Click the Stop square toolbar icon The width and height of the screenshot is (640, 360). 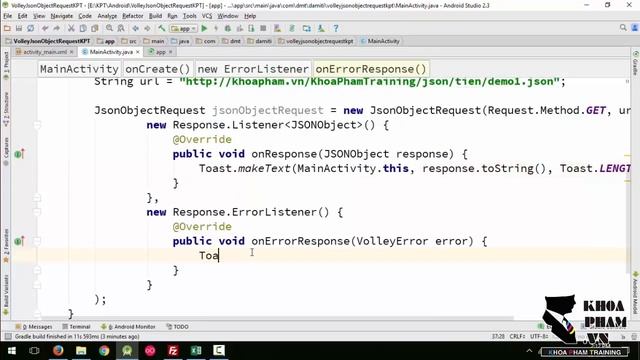coord(263,28)
